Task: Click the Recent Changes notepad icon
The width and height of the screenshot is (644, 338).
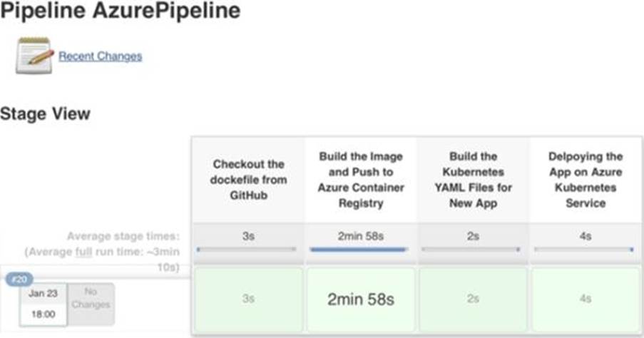Action: pyautogui.click(x=34, y=56)
